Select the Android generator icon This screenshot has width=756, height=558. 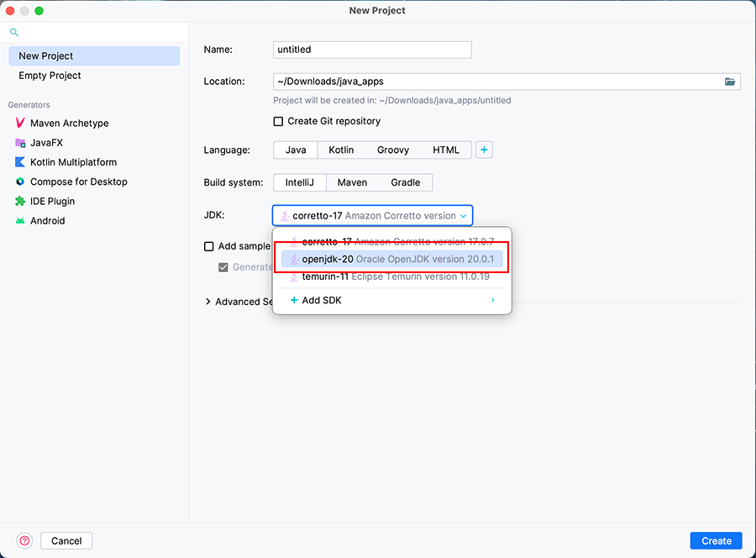20,221
